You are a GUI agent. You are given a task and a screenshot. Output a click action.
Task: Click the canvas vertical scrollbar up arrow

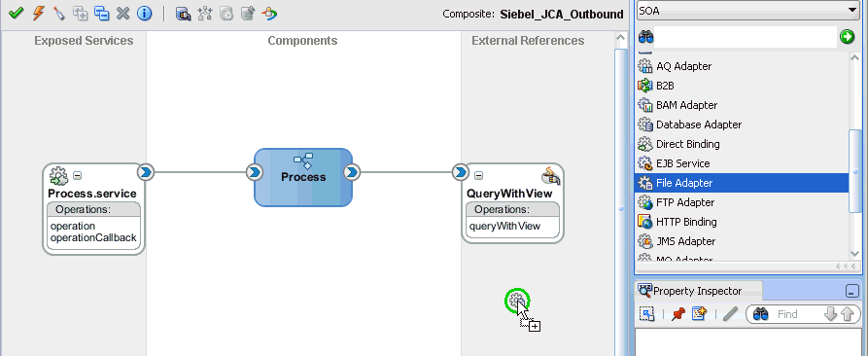tap(621, 38)
